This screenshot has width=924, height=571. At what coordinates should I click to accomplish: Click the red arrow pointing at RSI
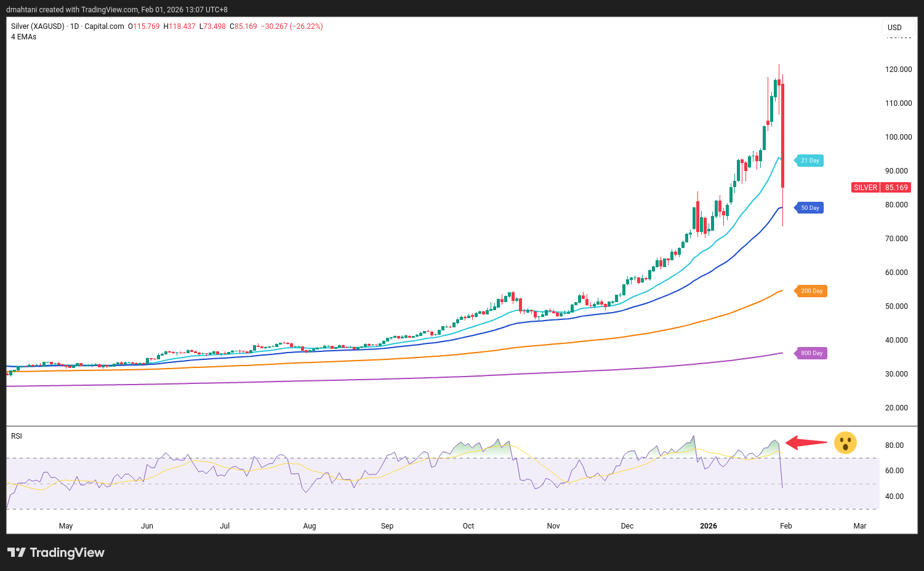pyautogui.click(x=807, y=442)
